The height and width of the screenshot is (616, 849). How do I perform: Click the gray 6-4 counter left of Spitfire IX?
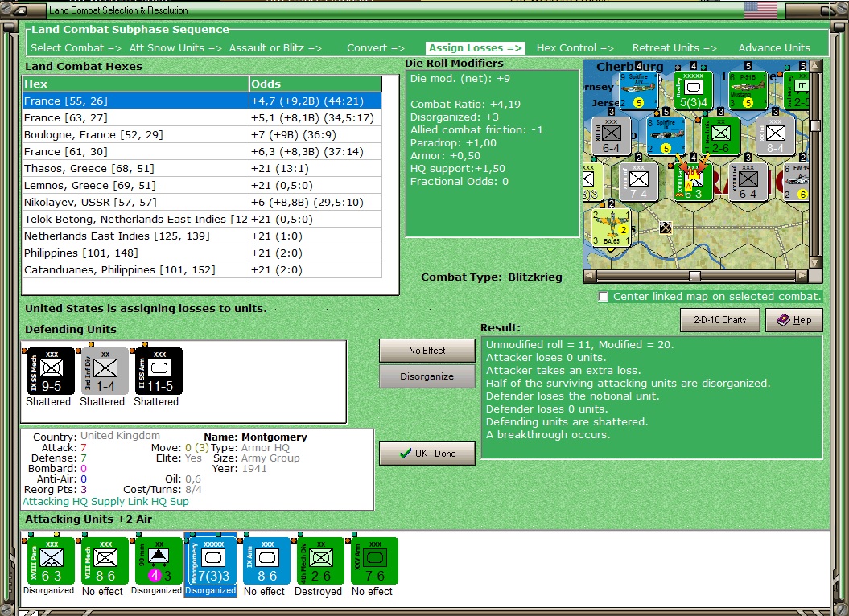click(x=612, y=136)
